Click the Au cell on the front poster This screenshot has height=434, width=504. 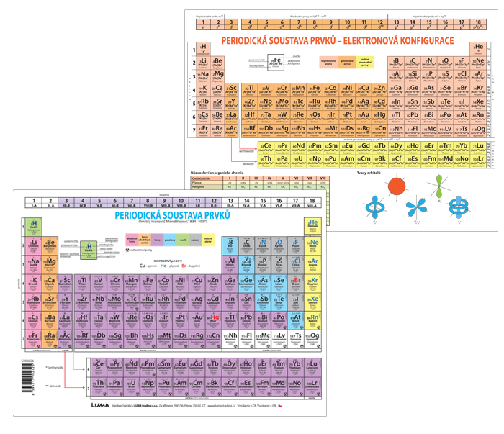tap(197, 320)
